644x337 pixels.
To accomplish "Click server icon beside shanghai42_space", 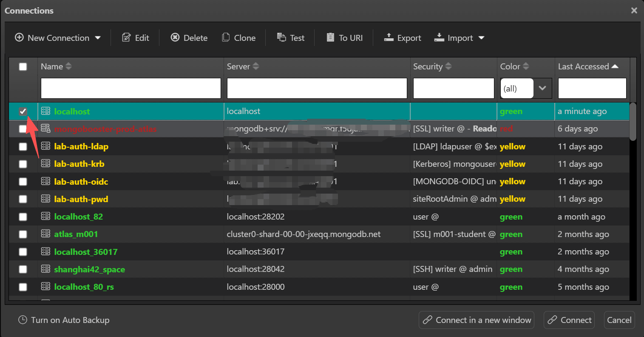I will [45, 269].
